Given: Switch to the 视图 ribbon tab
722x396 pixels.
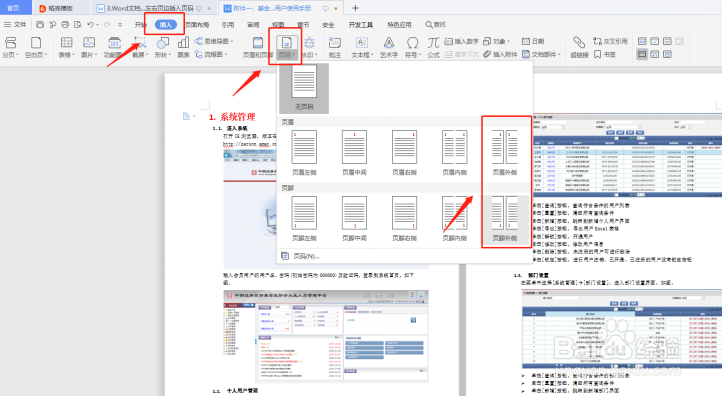Looking at the screenshot, I should click(278, 25).
